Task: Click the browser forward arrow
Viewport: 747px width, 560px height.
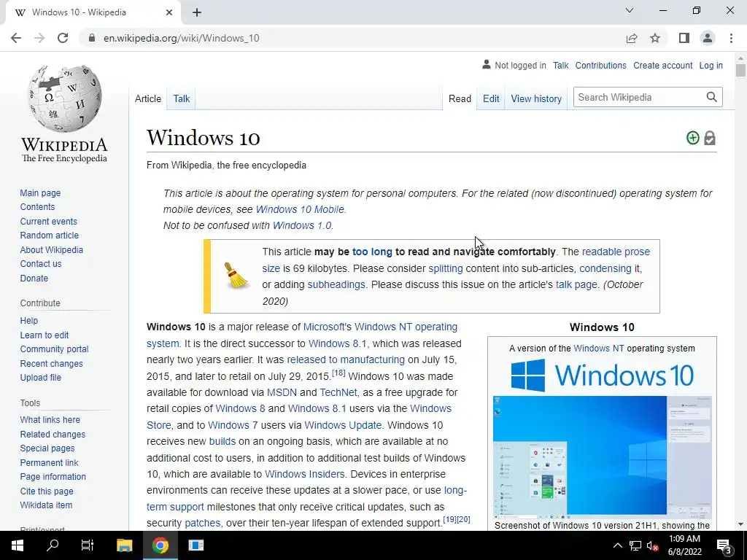Action: [39, 38]
